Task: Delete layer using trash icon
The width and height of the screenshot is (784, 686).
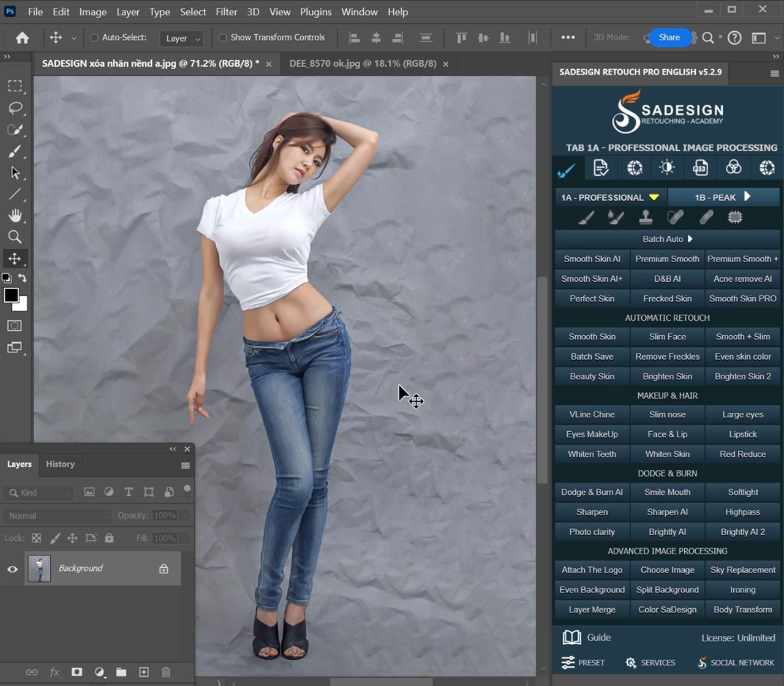Action: tap(166, 672)
